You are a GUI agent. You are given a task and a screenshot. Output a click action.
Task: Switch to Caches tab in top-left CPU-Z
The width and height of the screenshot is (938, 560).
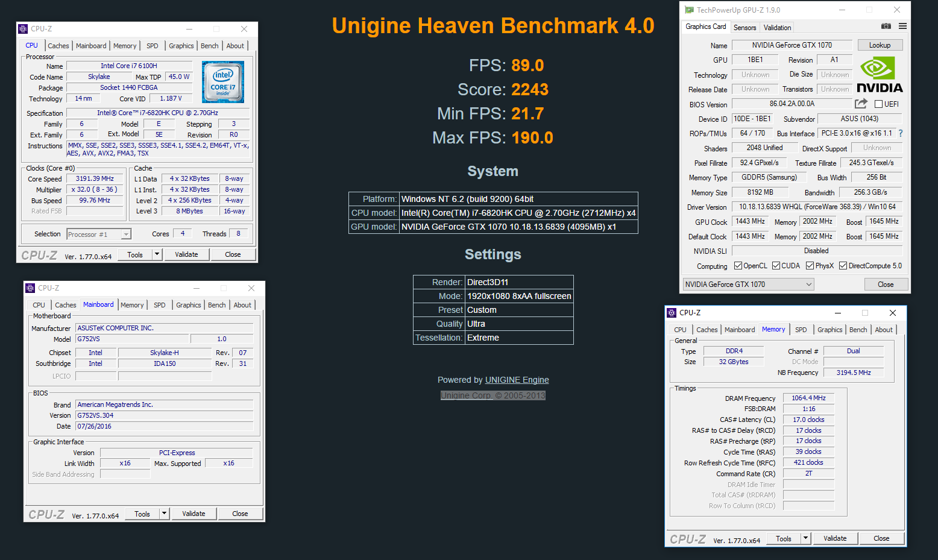58,46
